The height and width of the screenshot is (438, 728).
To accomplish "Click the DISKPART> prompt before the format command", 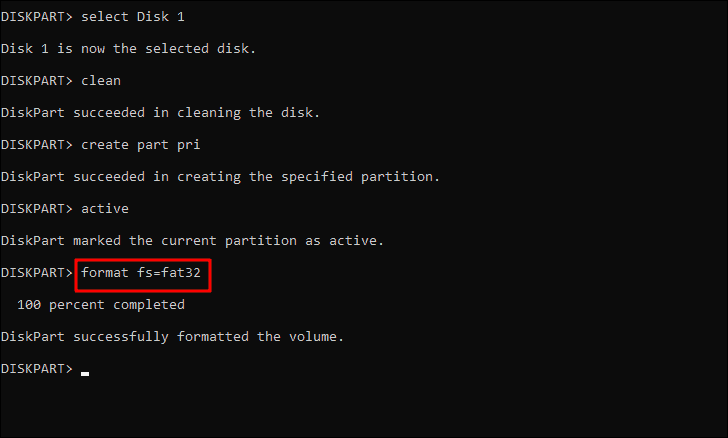I will pyautogui.click(x=37, y=273).
